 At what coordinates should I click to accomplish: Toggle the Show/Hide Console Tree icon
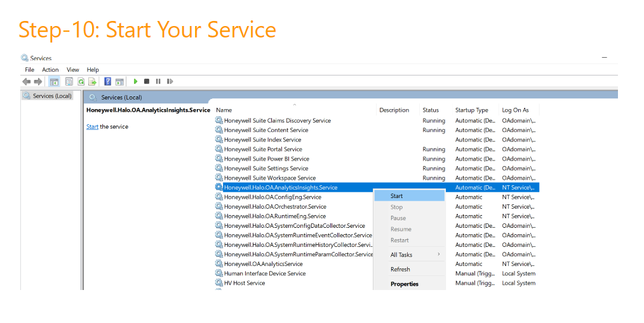click(54, 82)
